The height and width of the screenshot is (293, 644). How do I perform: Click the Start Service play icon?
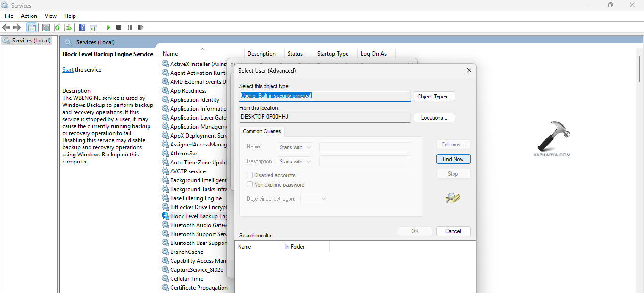pyautogui.click(x=108, y=28)
